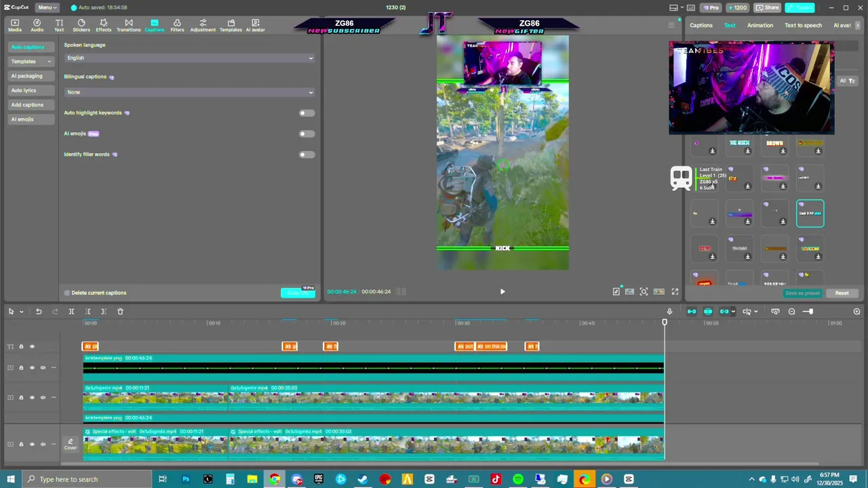Split the clip at playhead
The width and height of the screenshot is (868, 488).
click(x=71, y=311)
